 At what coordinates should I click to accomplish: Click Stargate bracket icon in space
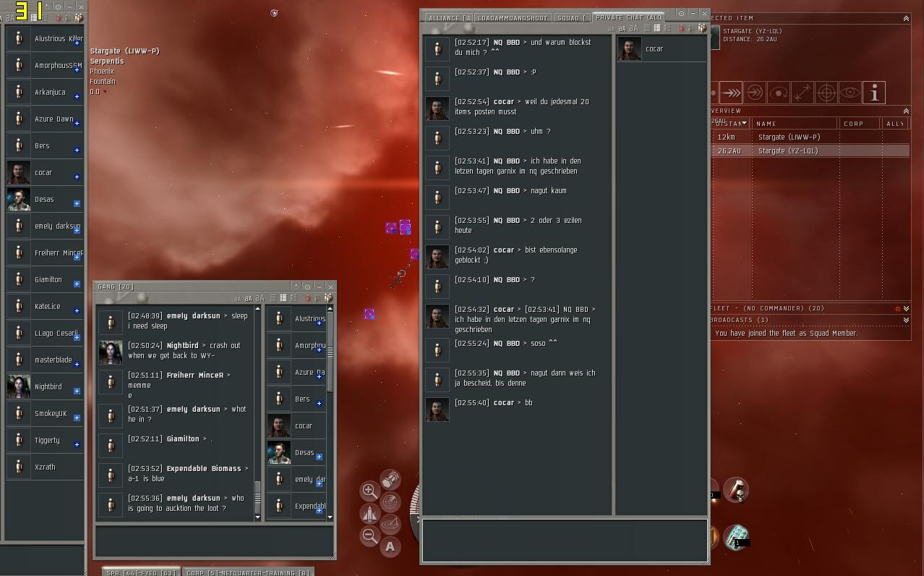pyautogui.click(x=274, y=13)
